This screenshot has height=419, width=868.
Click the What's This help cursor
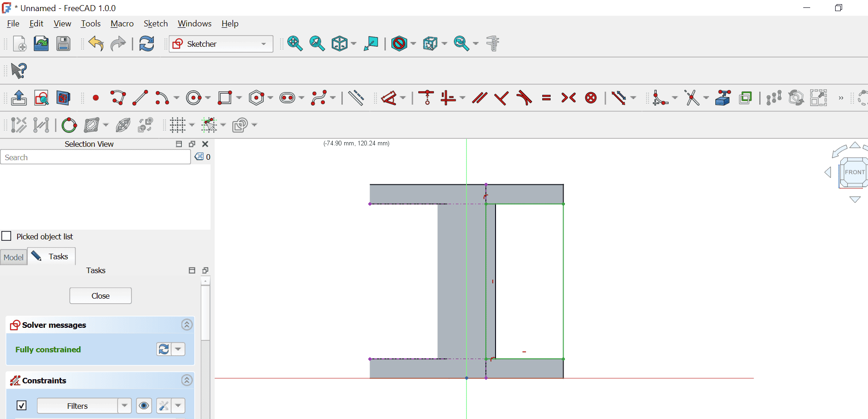pyautogui.click(x=19, y=71)
